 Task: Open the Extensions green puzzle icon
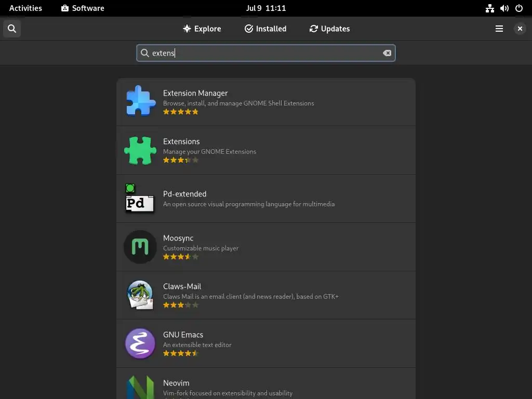140,150
